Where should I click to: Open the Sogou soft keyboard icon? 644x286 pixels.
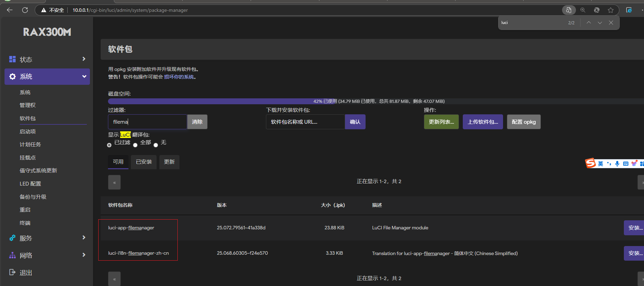tap(626, 164)
